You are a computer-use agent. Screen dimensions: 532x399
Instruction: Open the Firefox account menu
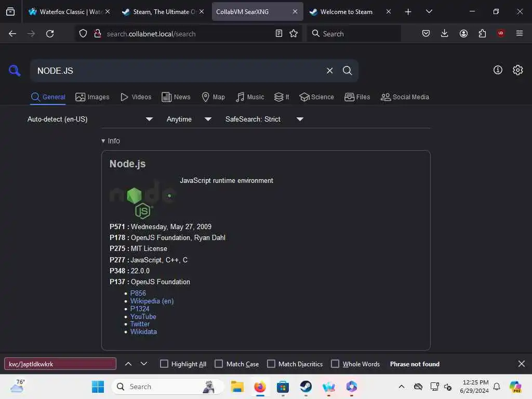463,33
